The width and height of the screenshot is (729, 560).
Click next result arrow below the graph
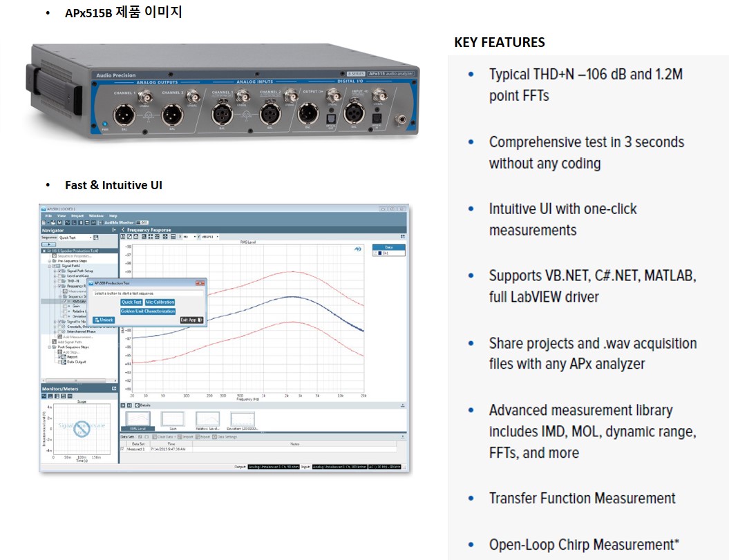[x=130, y=406]
